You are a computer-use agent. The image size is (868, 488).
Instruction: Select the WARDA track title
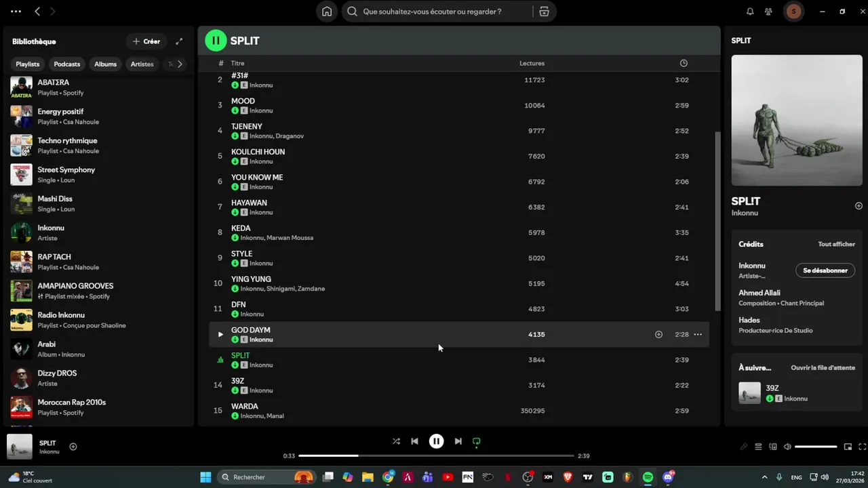(x=245, y=407)
